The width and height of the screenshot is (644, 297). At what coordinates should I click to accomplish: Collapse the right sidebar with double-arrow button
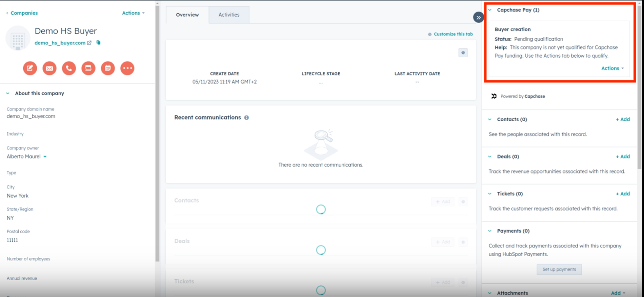[478, 17]
